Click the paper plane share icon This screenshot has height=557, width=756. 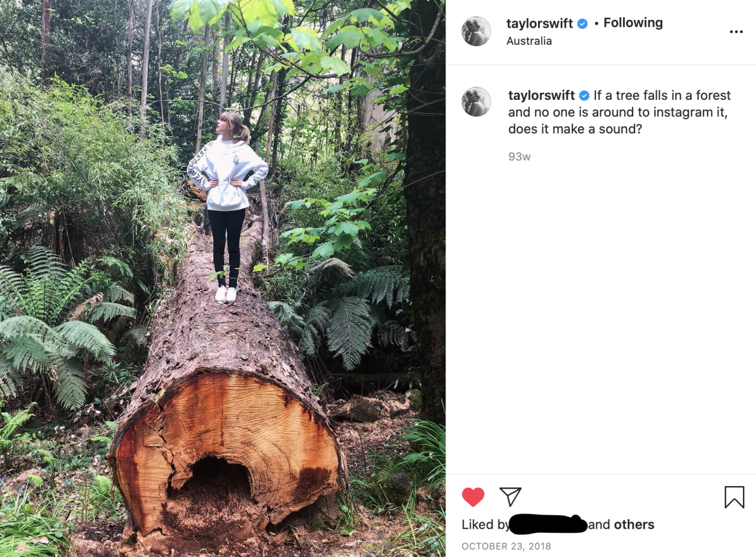(x=510, y=497)
